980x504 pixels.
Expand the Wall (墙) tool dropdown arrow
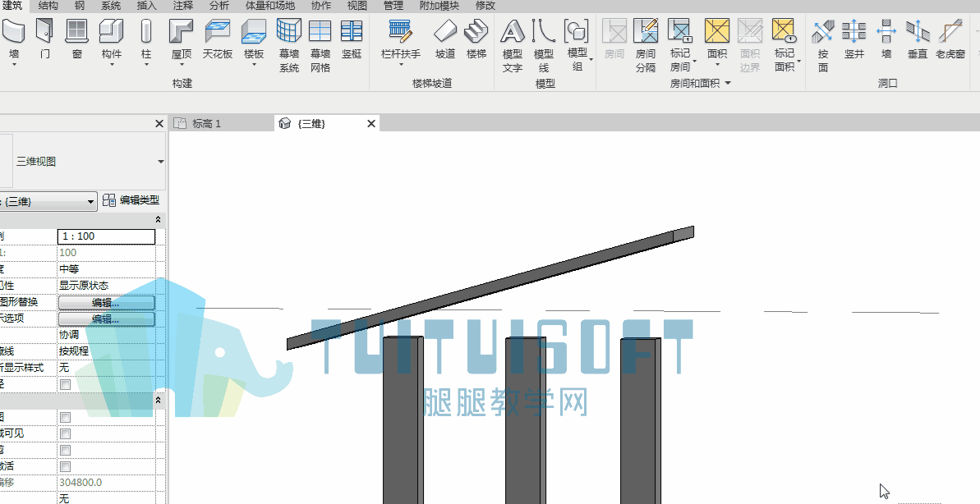point(14,64)
